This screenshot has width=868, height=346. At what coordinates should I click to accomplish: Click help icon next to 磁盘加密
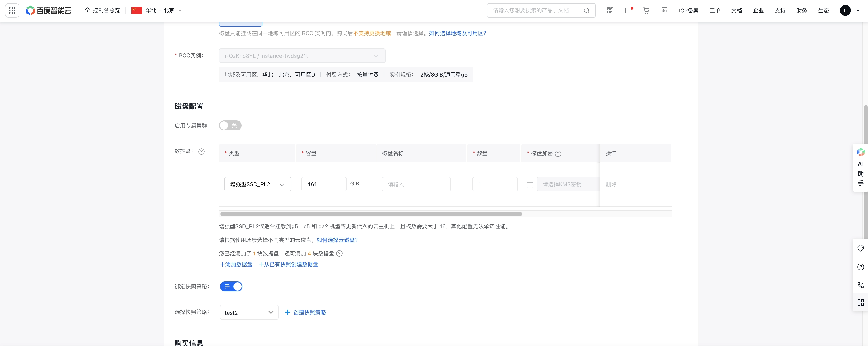558,154
